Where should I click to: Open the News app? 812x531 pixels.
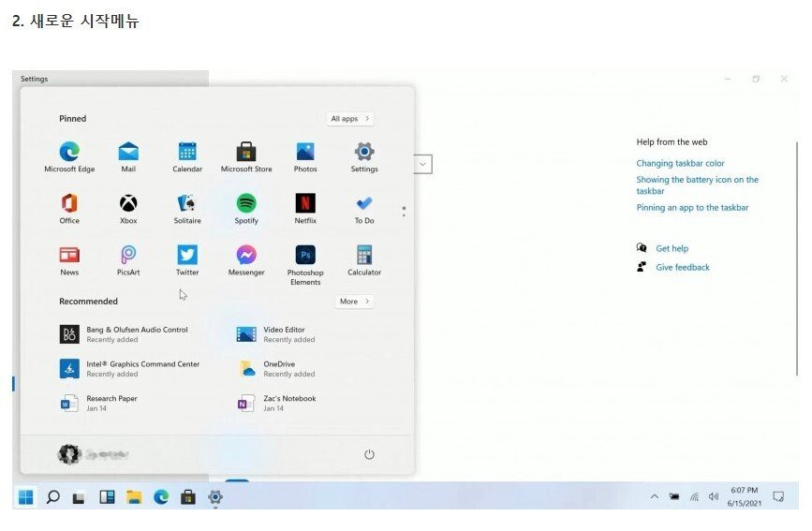click(69, 260)
